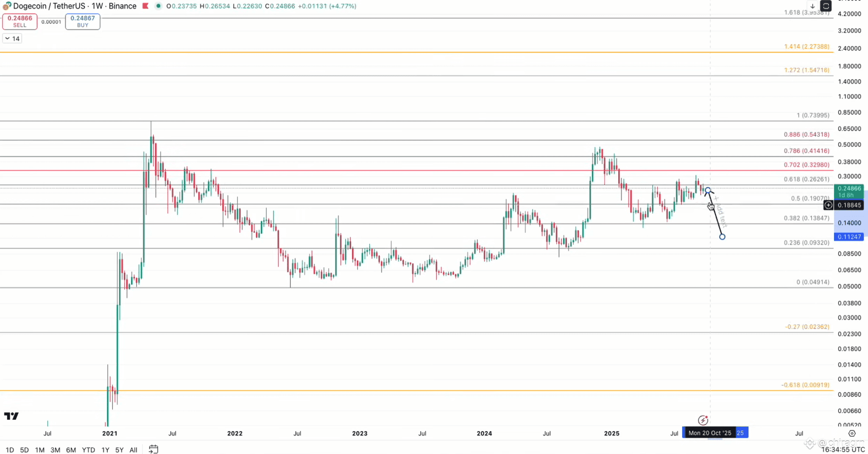Click the down arrow icon top right
868x454 pixels.
coord(812,6)
